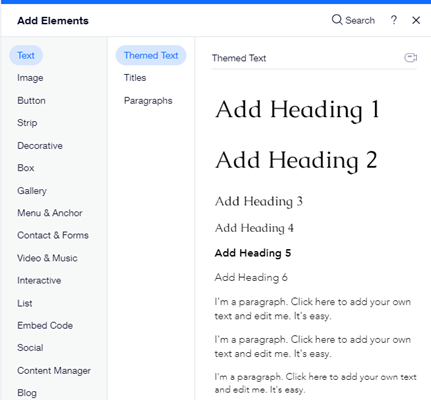431x400 pixels.
Task: Select the Gallery category
Action: (x=32, y=191)
